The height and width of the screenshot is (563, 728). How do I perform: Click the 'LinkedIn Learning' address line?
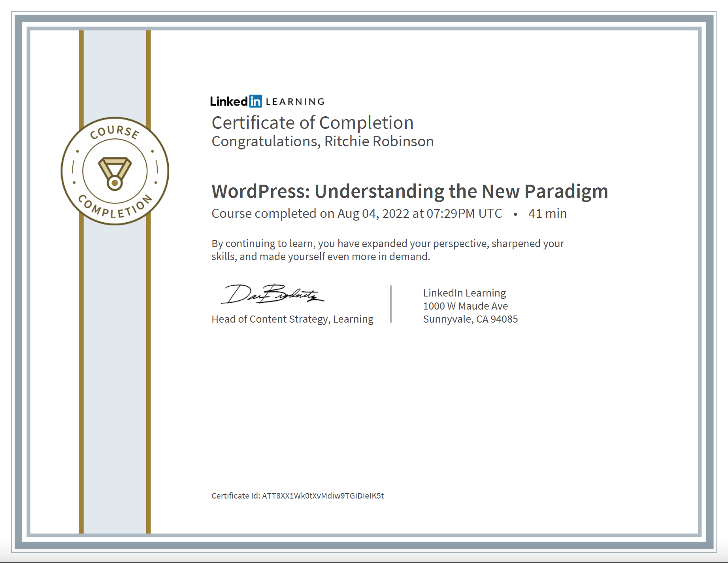click(x=464, y=293)
